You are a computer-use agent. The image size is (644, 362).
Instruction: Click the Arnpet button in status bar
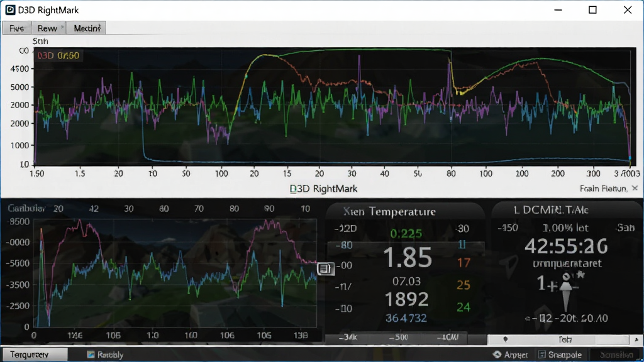511,354
